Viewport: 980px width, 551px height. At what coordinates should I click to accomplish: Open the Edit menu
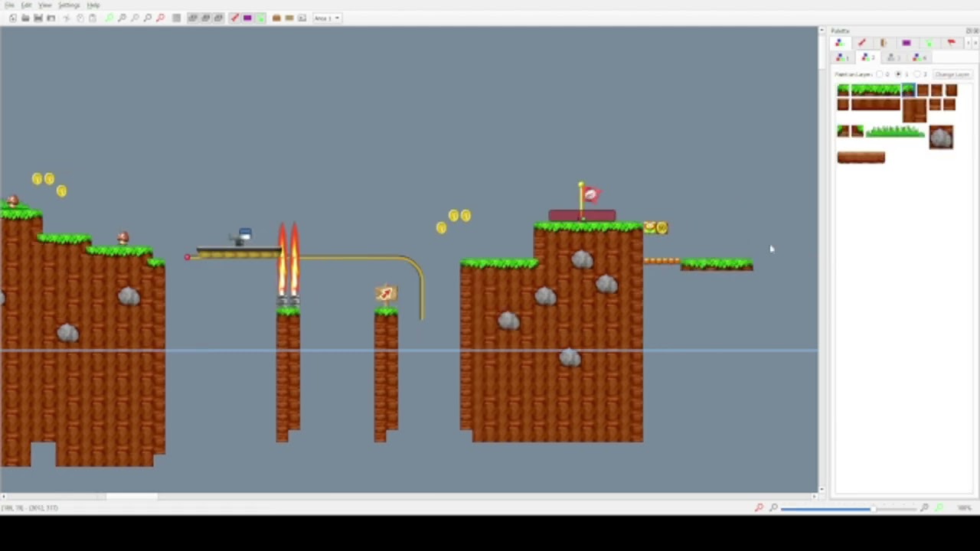[26, 5]
